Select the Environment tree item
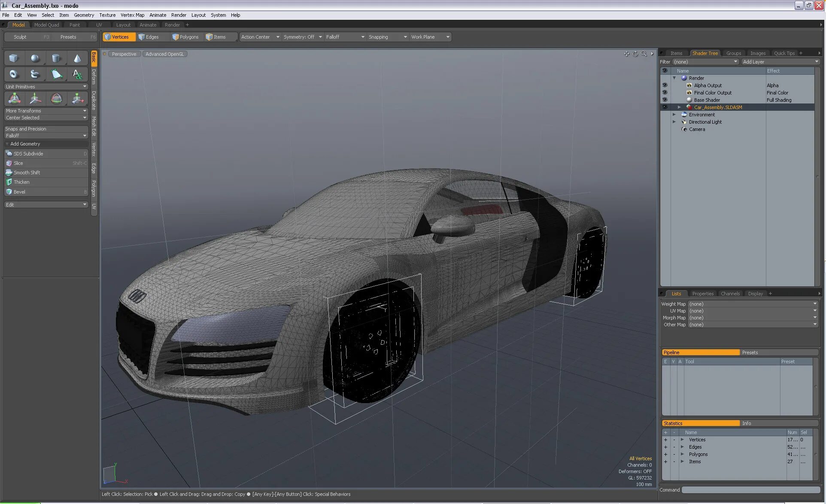The height and width of the screenshot is (504, 826). (x=702, y=115)
